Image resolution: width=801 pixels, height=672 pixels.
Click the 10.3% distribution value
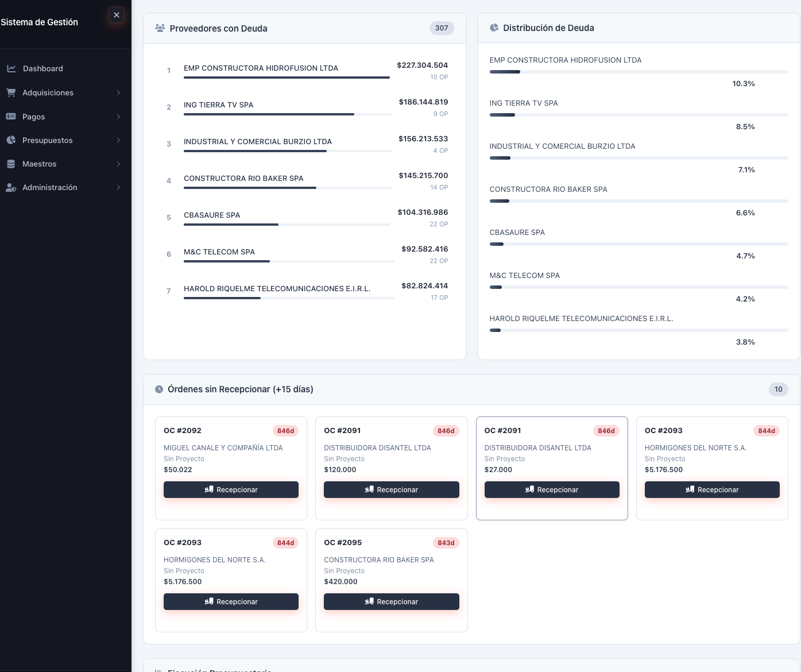744,84
